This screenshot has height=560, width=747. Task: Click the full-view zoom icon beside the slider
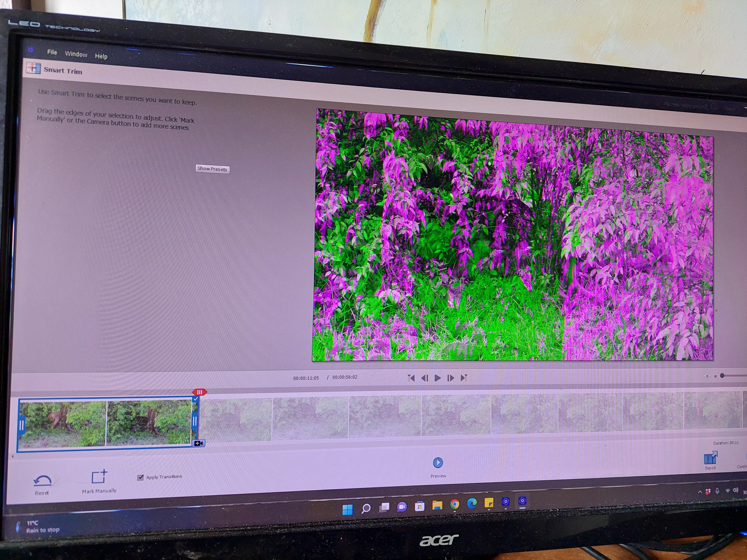(715, 376)
